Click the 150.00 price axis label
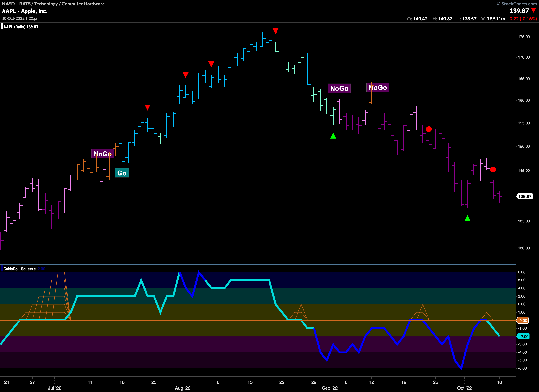The height and width of the screenshot is (392, 539). point(524,146)
